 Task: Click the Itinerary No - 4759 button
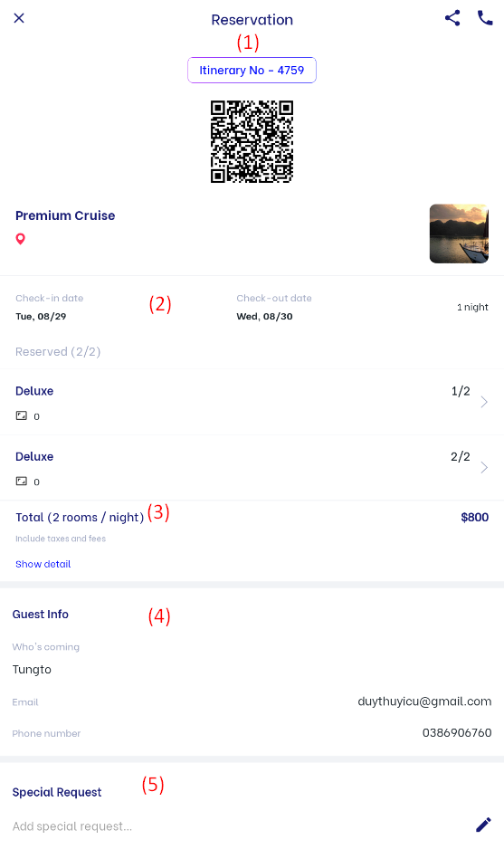pyautogui.click(x=252, y=71)
